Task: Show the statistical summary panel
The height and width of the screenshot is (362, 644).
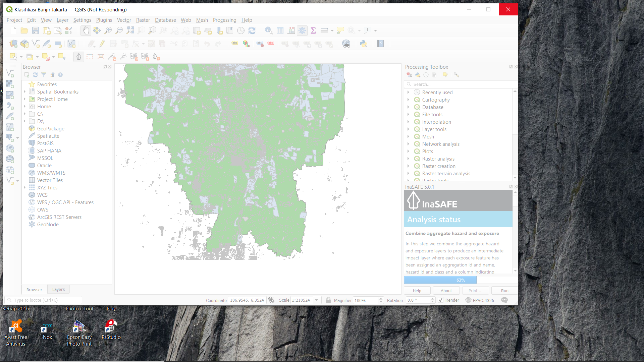Action: coord(313,30)
